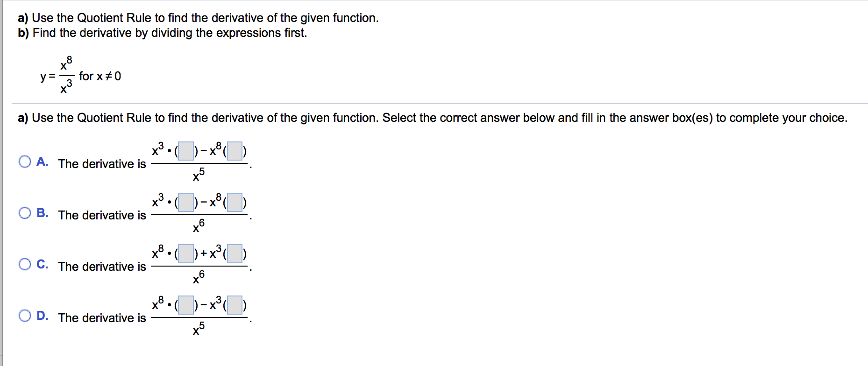Screen dimensions: 868x366
Task: Click the blue label C next to option C
Action: [42, 265]
